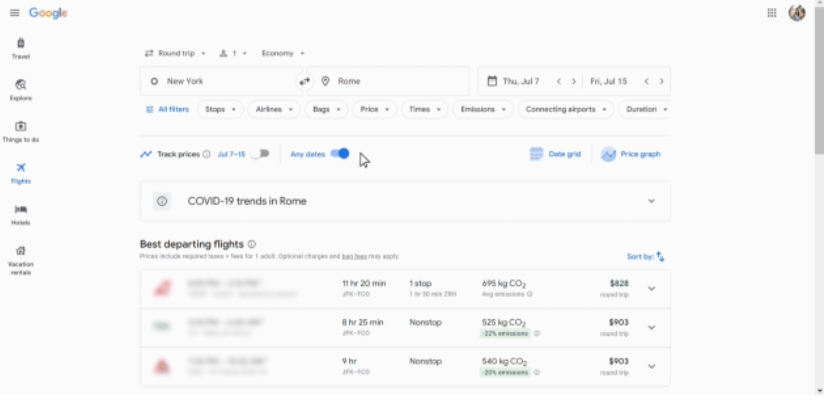
Task: Open Explore in the sidebar
Action: click(21, 90)
